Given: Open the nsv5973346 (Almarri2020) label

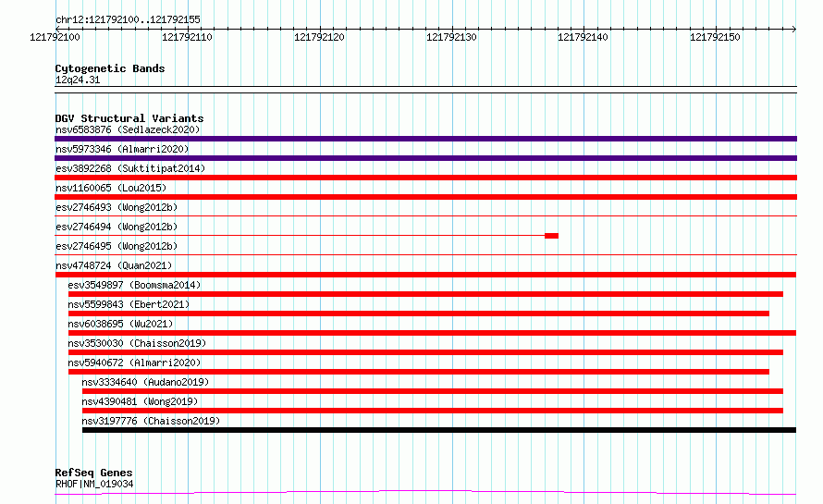Looking at the screenshot, I should pos(122,149).
